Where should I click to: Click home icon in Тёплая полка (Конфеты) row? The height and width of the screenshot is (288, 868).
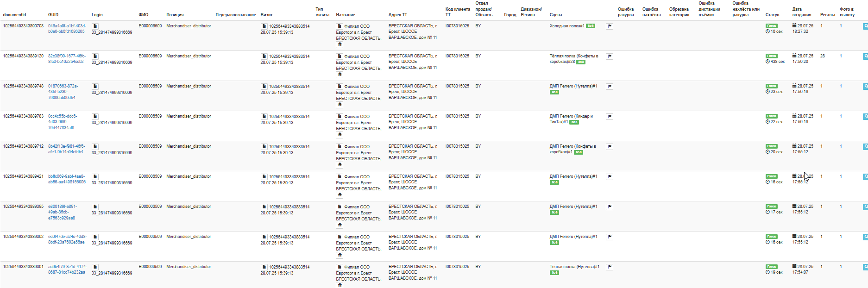(340, 75)
